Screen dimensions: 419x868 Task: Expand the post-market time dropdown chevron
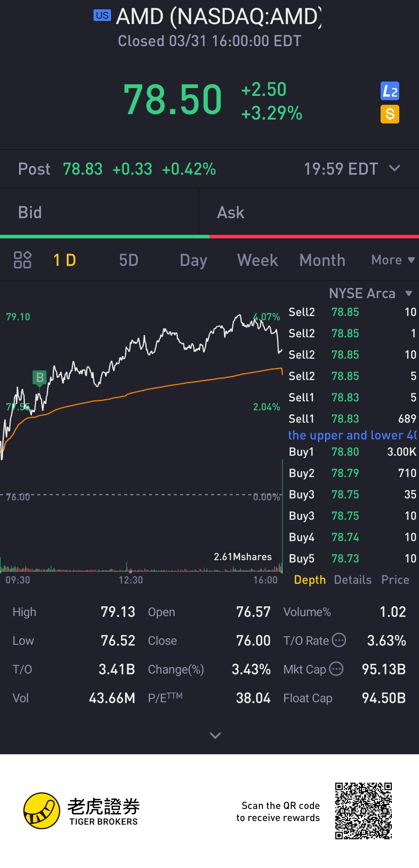pyautogui.click(x=395, y=168)
